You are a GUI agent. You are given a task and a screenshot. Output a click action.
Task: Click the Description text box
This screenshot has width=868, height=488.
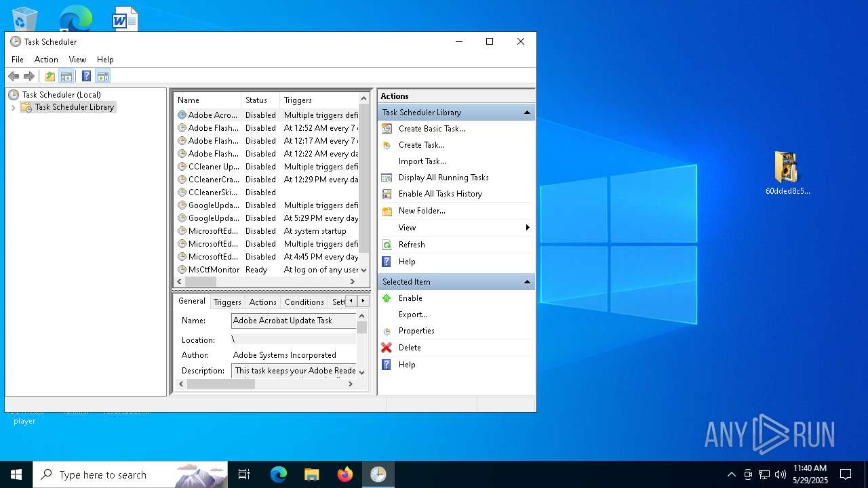293,371
